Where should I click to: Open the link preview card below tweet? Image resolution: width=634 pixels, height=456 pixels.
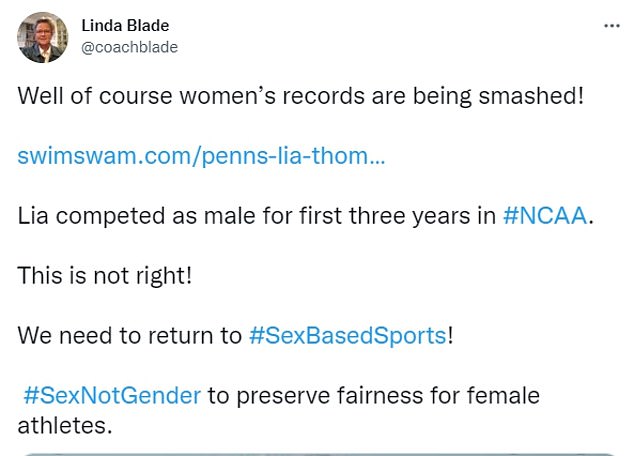[x=316, y=452]
